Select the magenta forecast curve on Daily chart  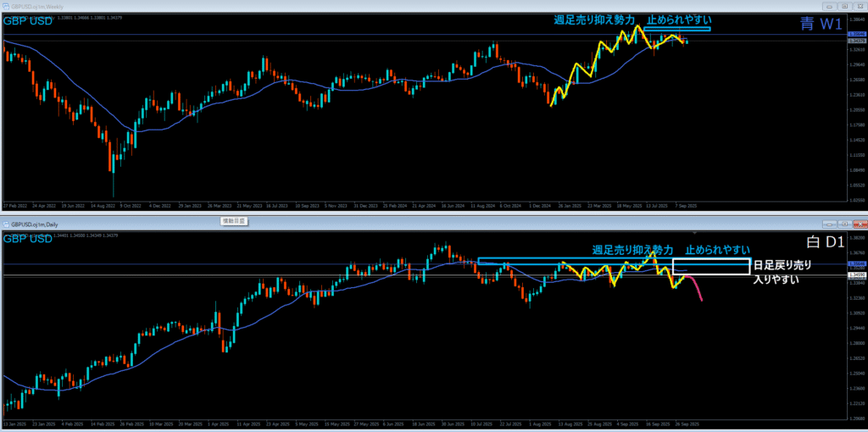click(697, 288)
